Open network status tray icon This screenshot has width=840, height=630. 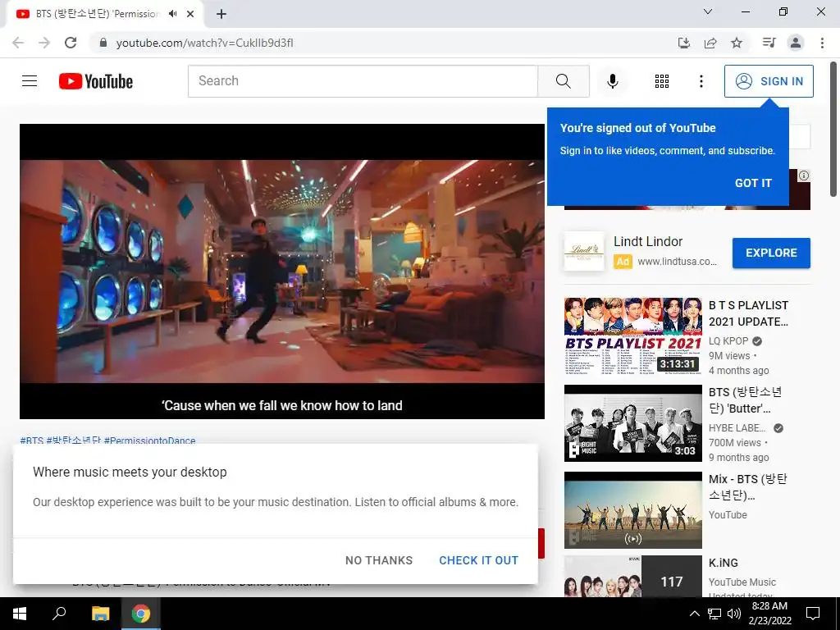tap(714, 614)
